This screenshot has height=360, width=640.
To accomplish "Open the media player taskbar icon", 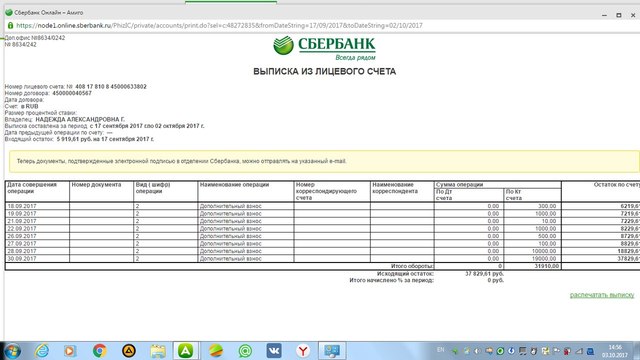I will click(70, 351).
